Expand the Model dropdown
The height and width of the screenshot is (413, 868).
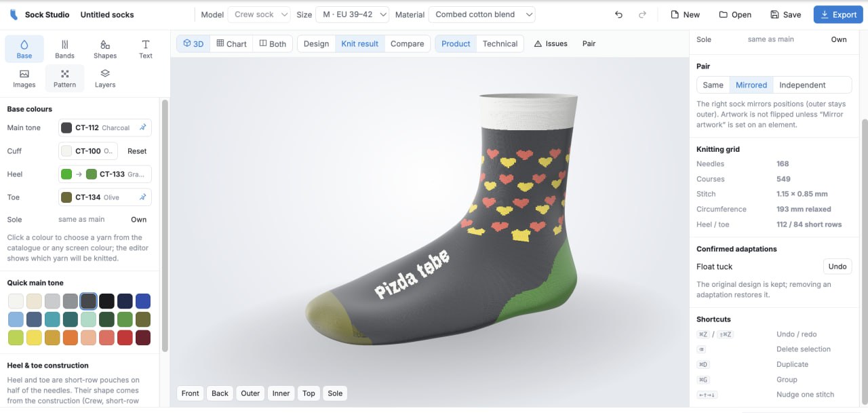click(259, 14)
